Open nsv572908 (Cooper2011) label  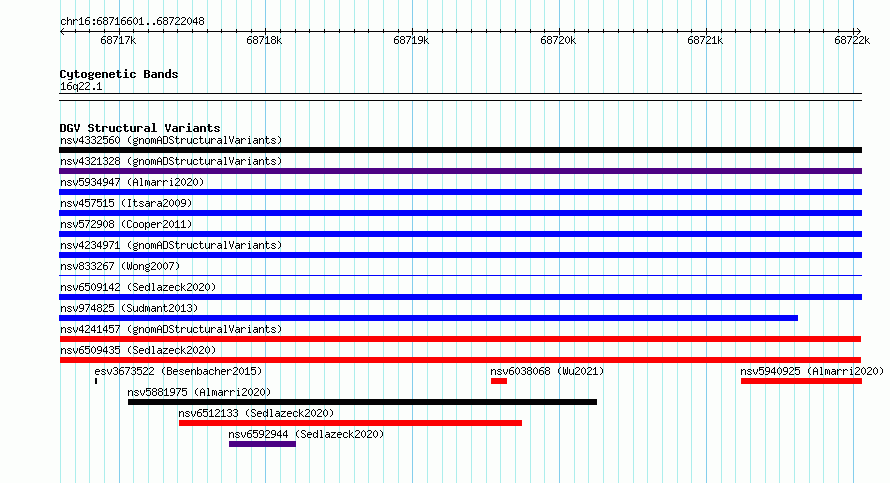click(x=126, y=224)
